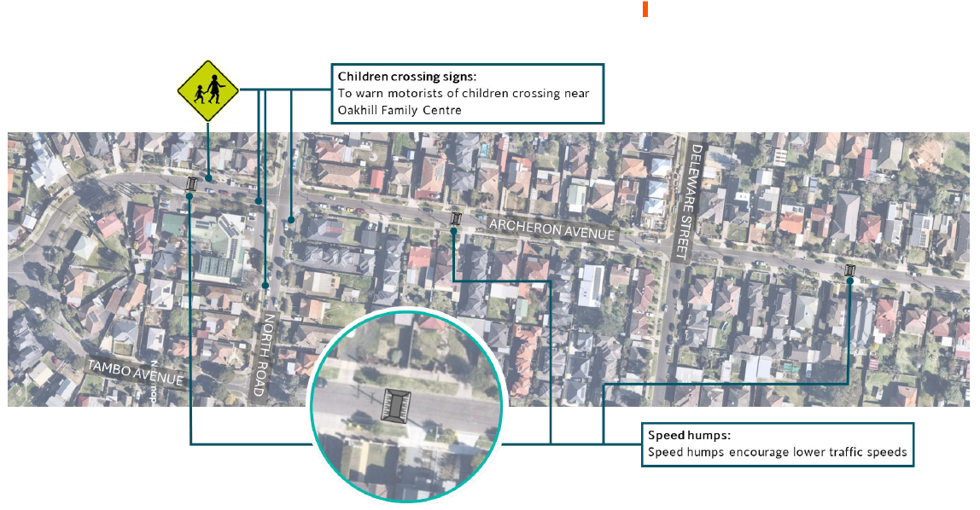Click the 'Speed humps:' bold heading text
980x510 pixels.
(683, 435)
